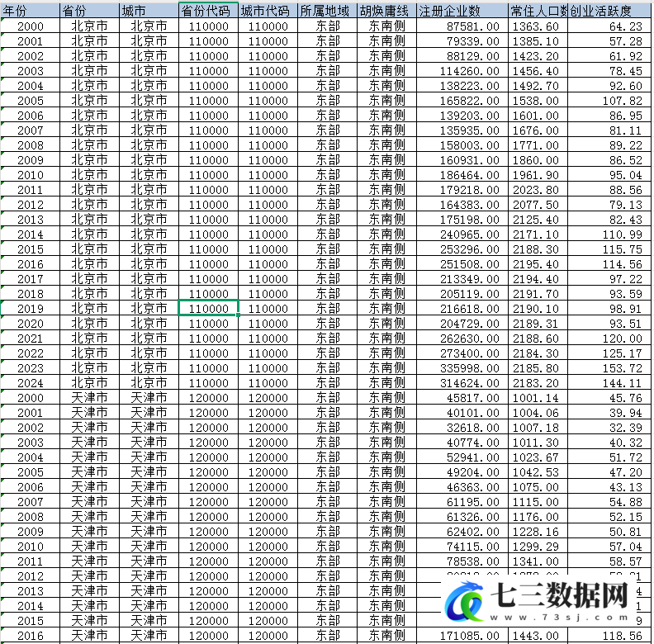Select the cell showing 171085.00
This screenshot has height=644, width=654.
pos(462,636)
